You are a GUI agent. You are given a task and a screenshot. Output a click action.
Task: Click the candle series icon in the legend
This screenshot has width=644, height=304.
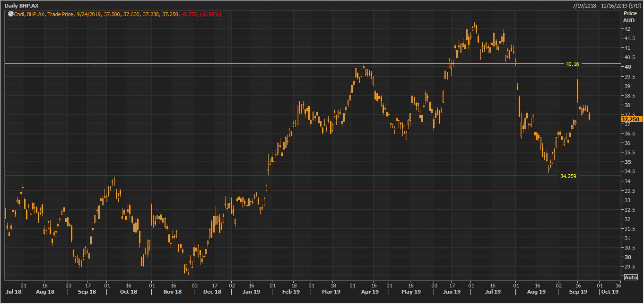coord(11,14)
